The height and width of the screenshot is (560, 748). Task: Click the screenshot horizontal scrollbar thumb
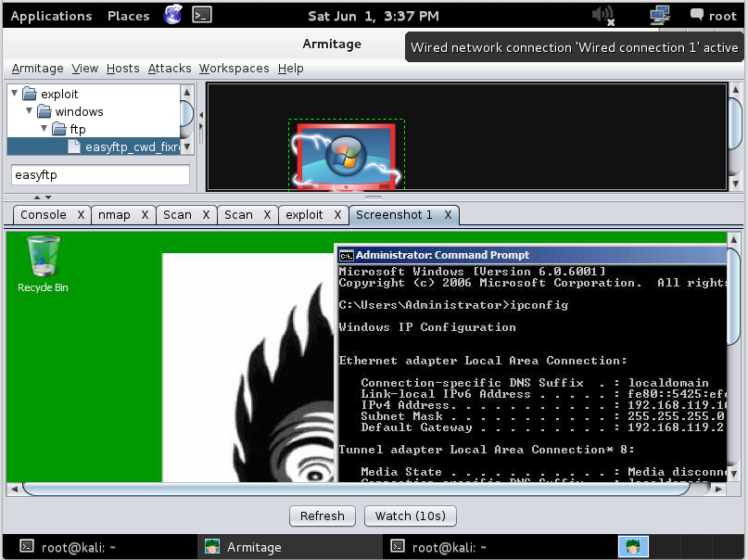point(356,489)
